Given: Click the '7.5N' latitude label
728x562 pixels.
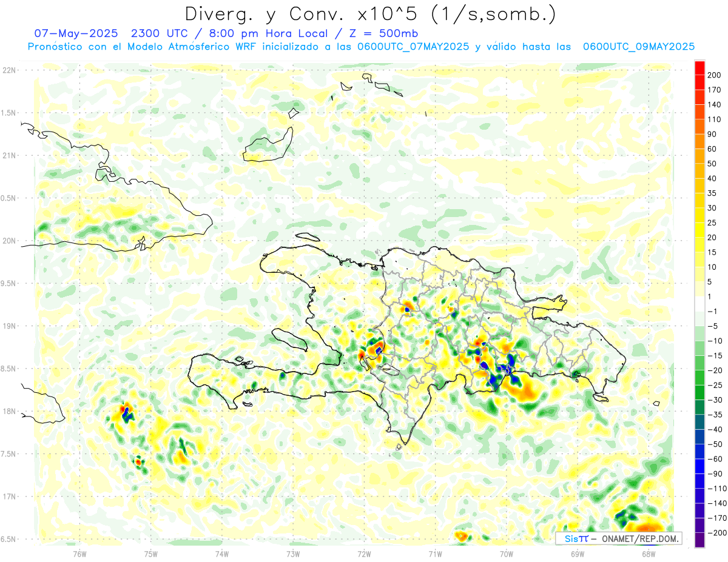Looking at the screenshot, I should pyautogui.click(x=8, y=454).
